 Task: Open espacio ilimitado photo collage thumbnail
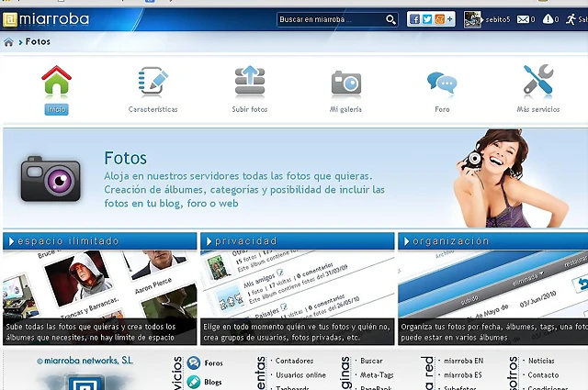(100, 284)
